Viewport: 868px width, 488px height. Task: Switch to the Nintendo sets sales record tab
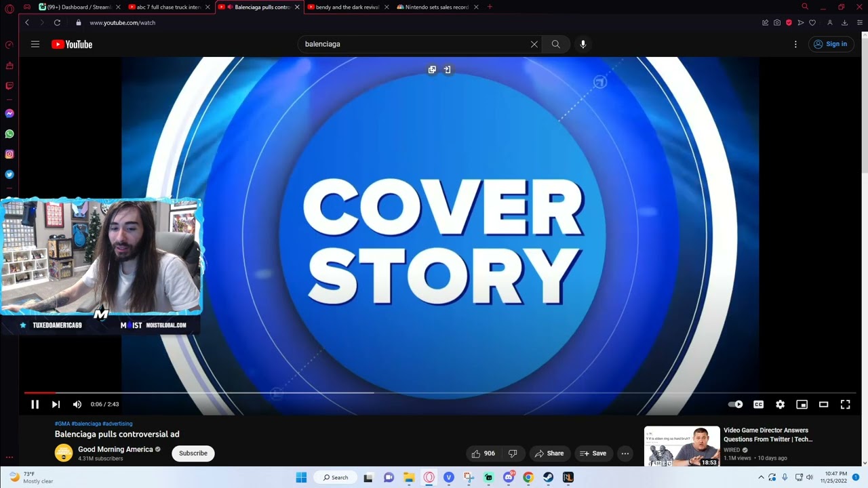tap(436, 7)
